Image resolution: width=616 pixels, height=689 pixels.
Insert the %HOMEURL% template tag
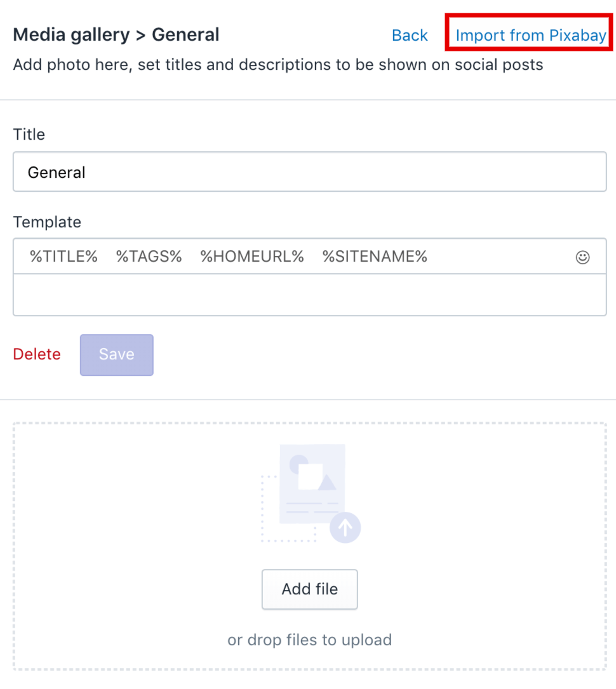pyautogui.click(x=252, y=257)
